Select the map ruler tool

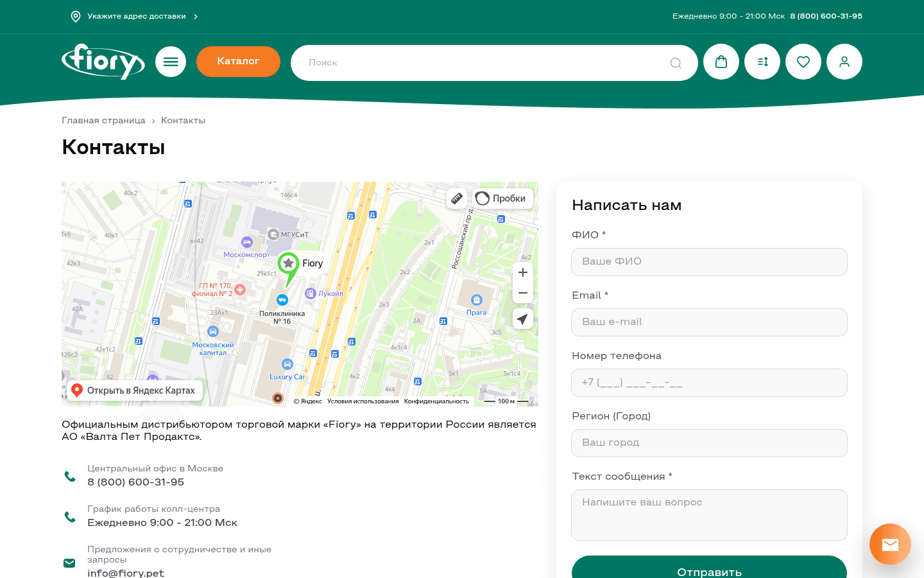[457, 198]
